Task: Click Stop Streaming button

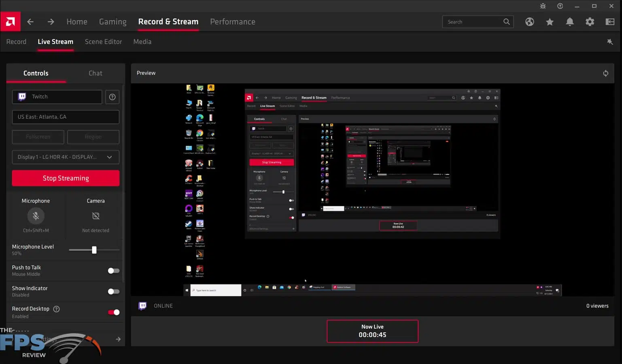Action: click(66, 178)
